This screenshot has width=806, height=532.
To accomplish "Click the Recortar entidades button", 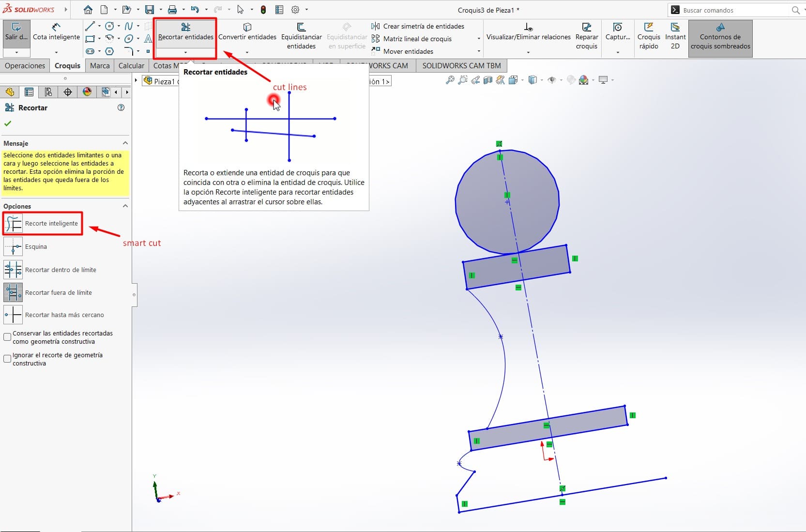I will [x=185, y=33].
